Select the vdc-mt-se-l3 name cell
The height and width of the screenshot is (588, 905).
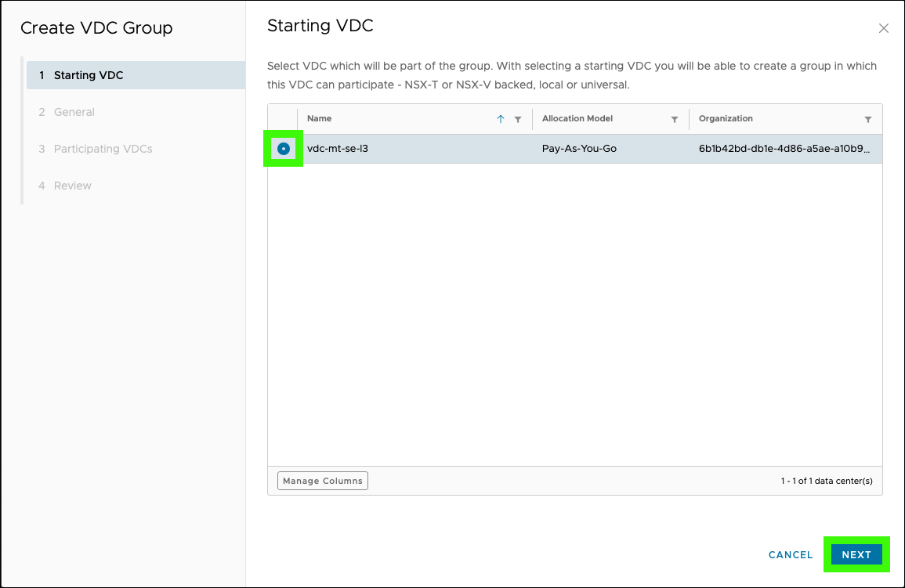pos(338,149)
